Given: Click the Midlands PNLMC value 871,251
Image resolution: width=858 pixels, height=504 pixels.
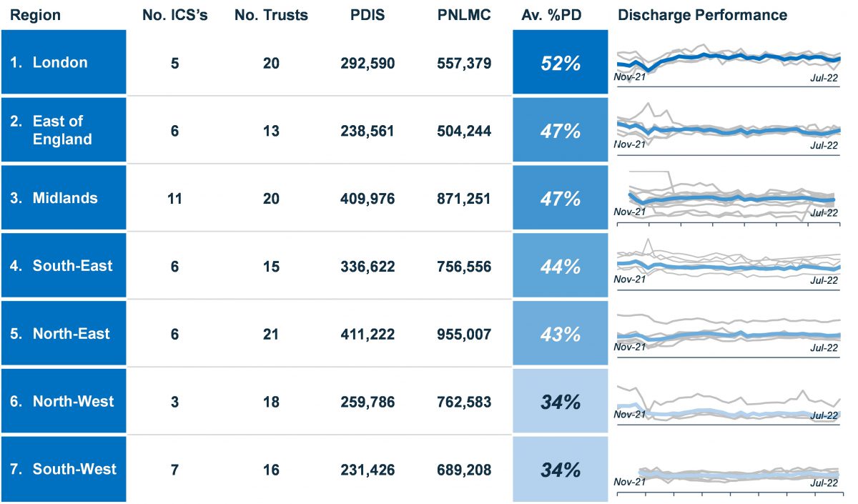Looking at the screenshot, I should click(464, 198).
